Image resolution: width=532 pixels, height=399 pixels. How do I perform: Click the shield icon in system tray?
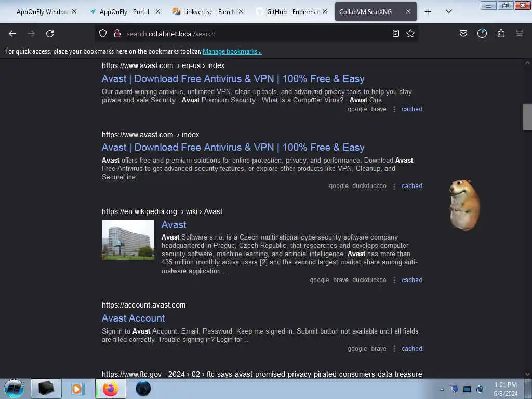click(x=455, y=389)
